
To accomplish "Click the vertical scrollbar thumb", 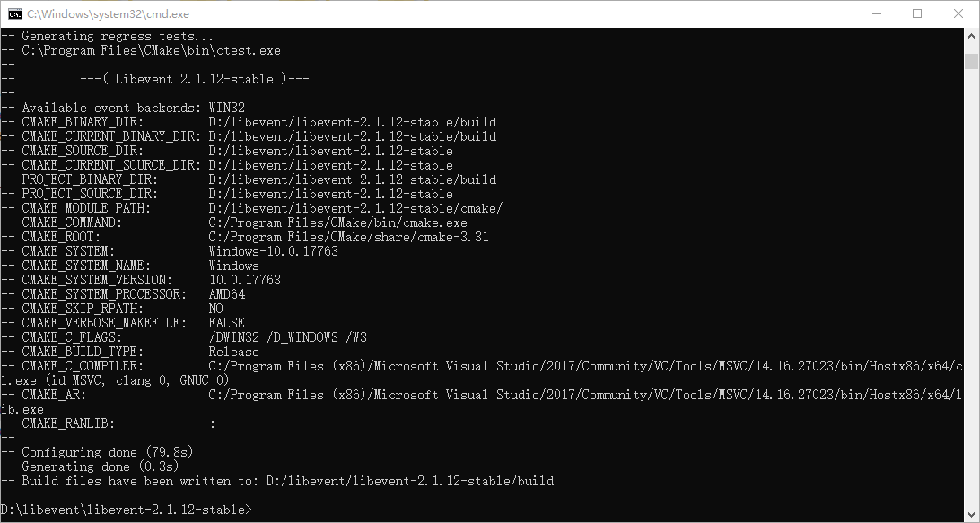I will pos(971,61).
